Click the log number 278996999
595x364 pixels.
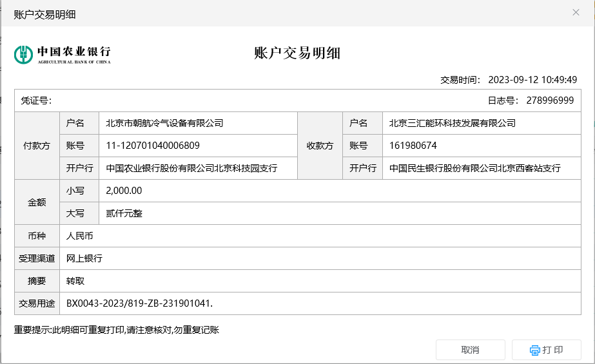[x=550, y=101]
